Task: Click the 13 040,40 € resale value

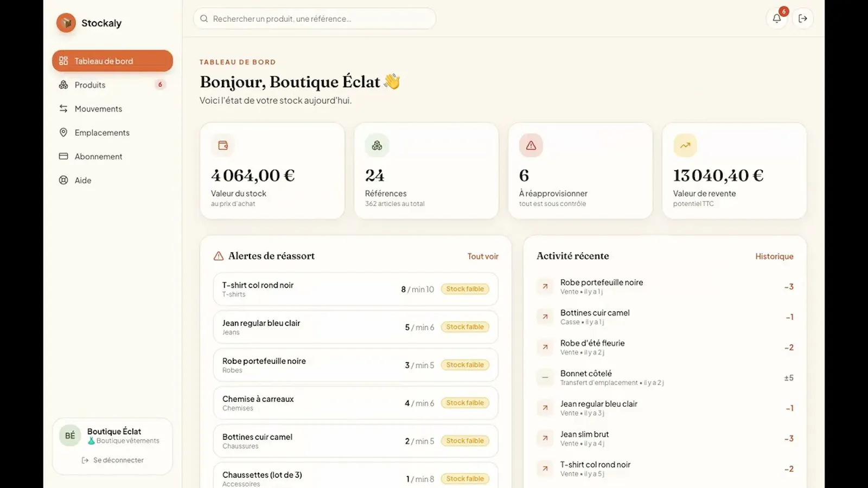Action: [718, 175]
